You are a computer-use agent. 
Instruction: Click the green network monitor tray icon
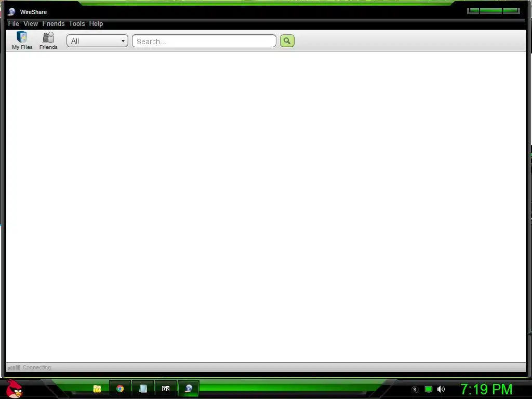point(429,389)
